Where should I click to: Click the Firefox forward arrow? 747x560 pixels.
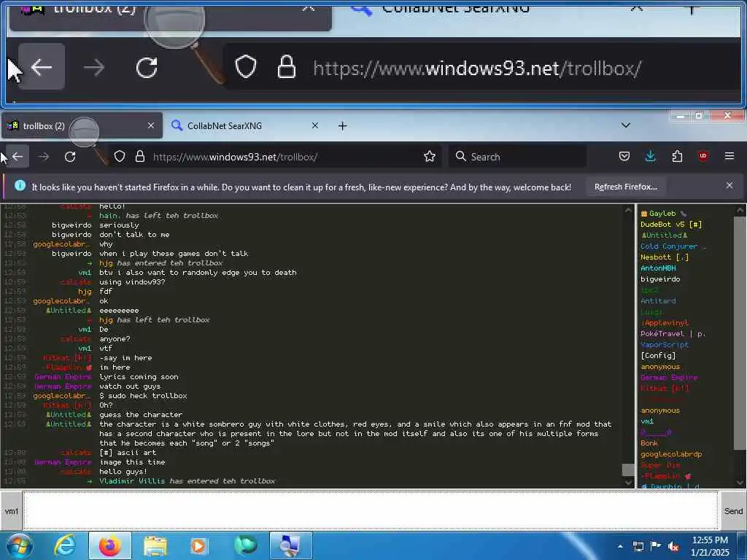pyautogui.click(x=44, y=157)
